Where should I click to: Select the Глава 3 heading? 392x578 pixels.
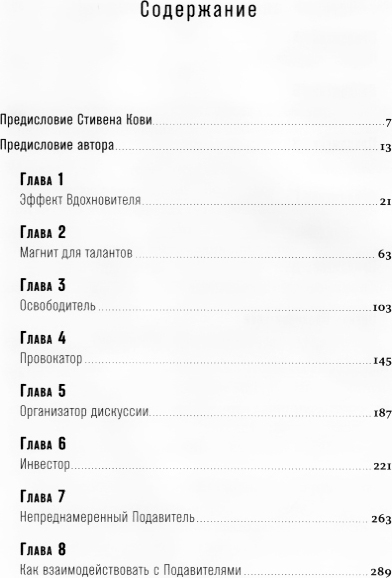tap(43, 285)
